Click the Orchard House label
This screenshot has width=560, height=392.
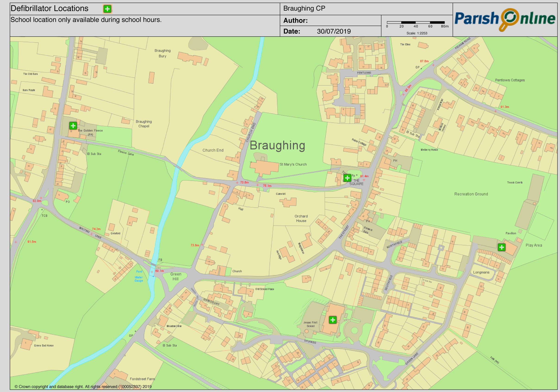[x=301, y=218]
